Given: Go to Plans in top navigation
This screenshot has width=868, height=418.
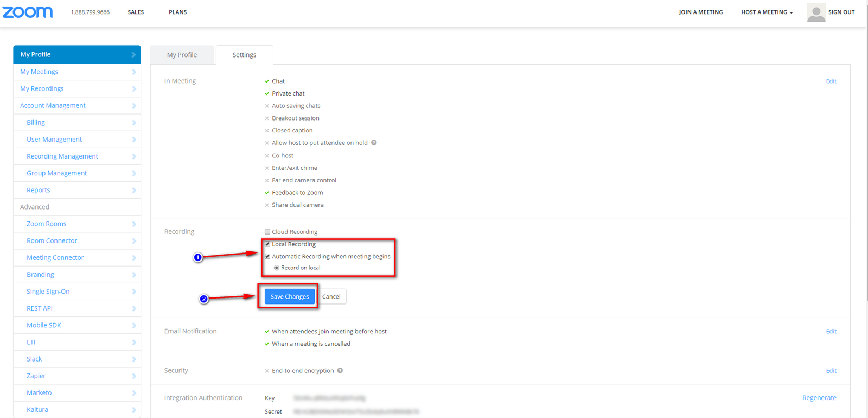Looking at the screenshot, I should 178,12.
